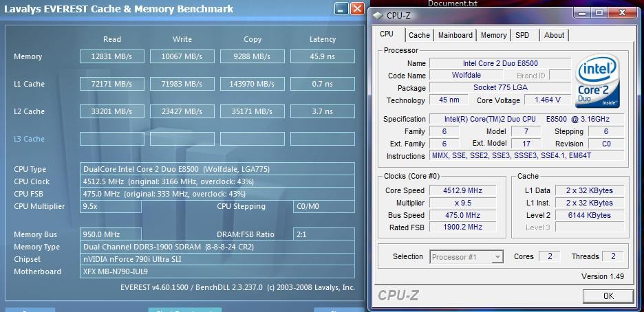Click the Memory Write value 10067 MB/s
The width and height of the screenshot is (644, 312).
coord(182,56)
